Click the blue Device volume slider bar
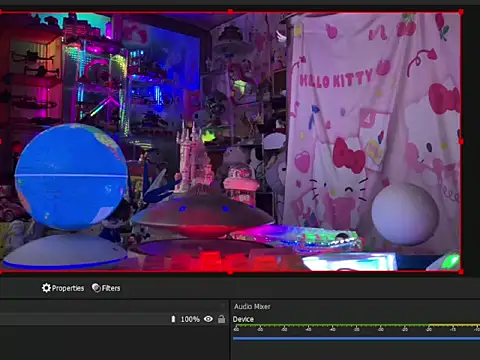 (356, 338)
